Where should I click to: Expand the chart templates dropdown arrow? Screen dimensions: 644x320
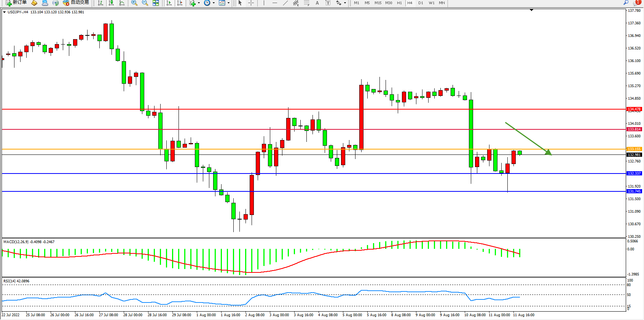coord(228,3)
